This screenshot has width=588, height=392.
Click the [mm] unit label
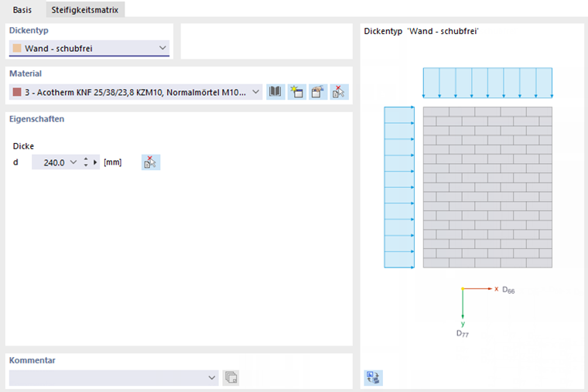(x=113, y=162)
